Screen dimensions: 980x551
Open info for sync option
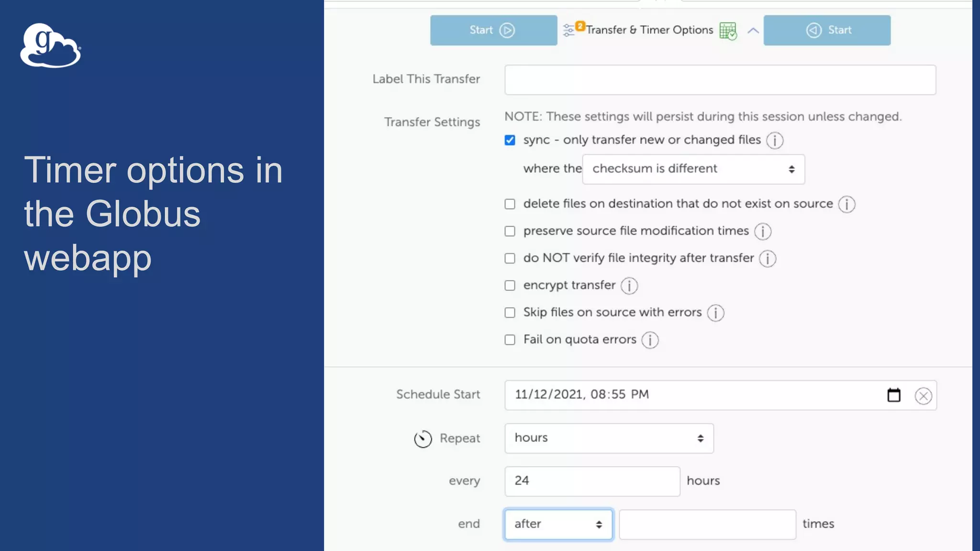[x=775, y=141]
